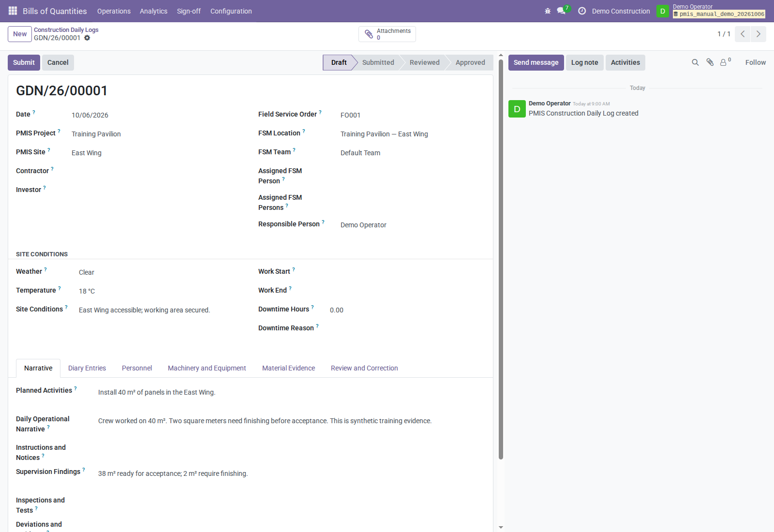774x532 pixels.
Task: Open the activities clock icon in navbar
Action: point(582,11)
